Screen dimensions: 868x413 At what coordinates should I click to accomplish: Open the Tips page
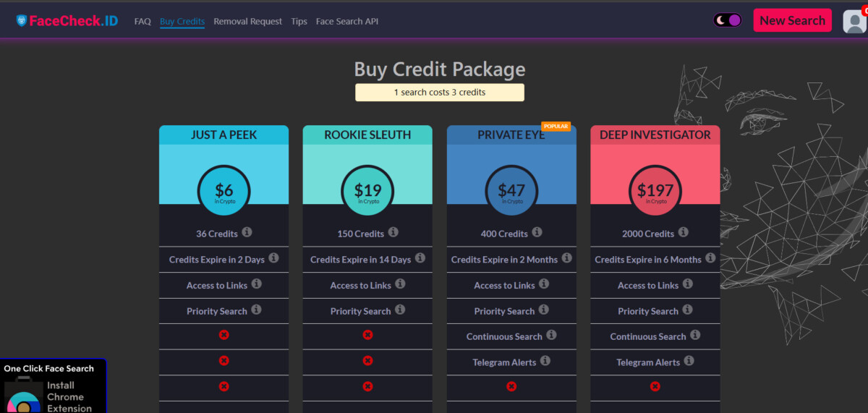tap(299, 22)
